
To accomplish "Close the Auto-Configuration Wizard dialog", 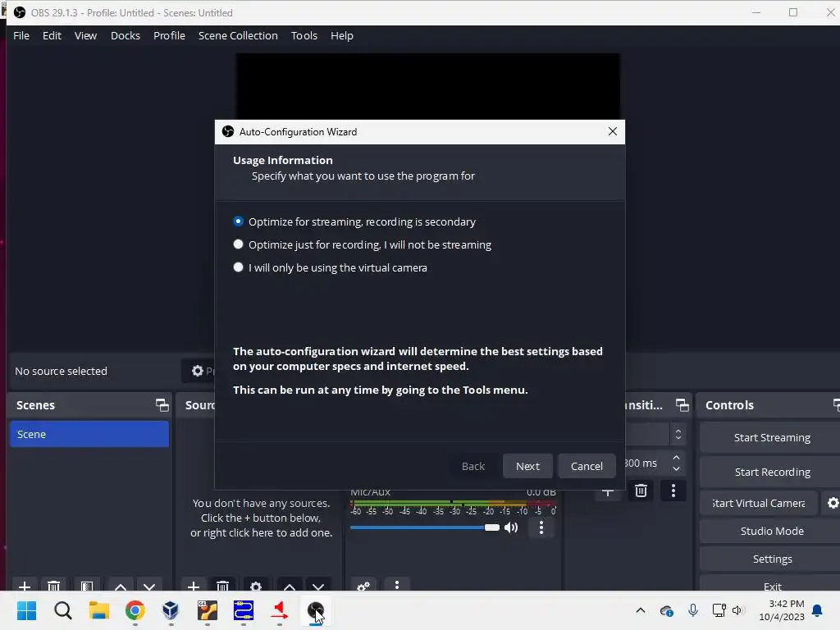I will pos(612,132).
